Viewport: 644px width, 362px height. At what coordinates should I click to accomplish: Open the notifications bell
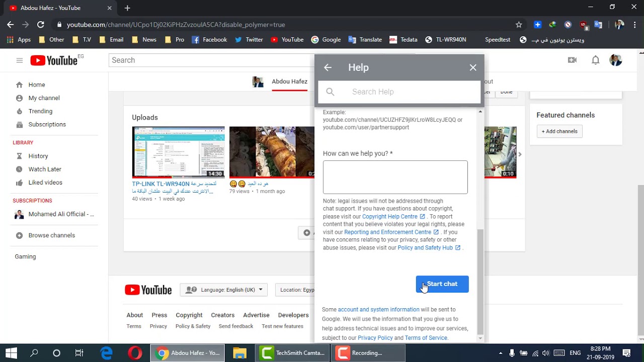pos(596,60)
